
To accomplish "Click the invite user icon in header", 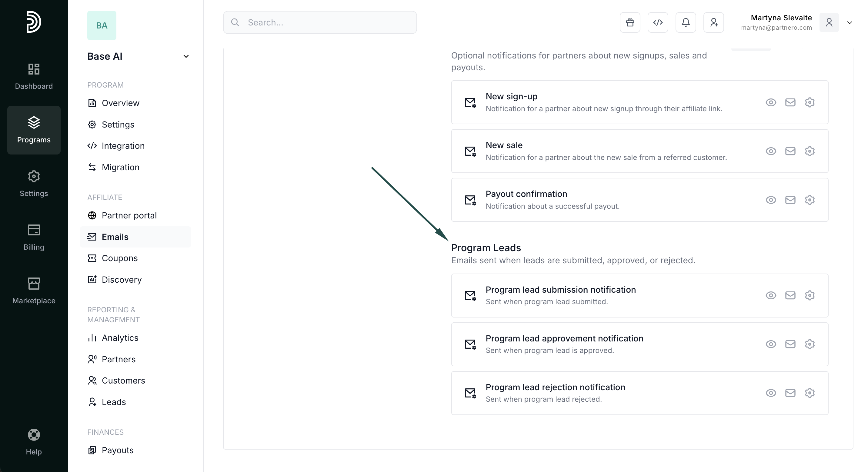I will pos(714,23).
